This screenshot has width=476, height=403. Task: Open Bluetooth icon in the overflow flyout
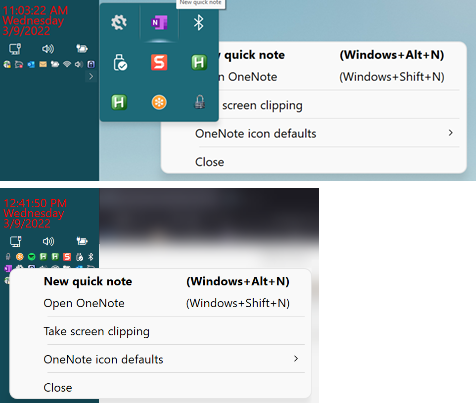(x=199, y=23)
